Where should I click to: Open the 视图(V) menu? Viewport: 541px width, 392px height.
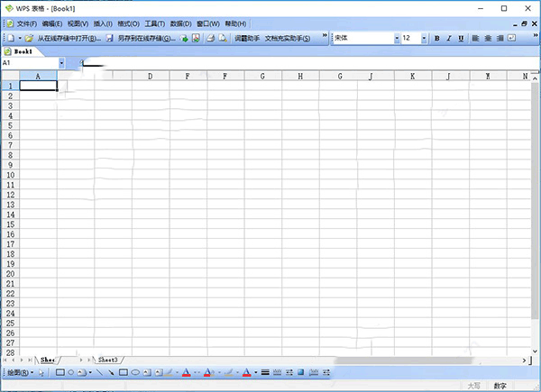(78, 23)
